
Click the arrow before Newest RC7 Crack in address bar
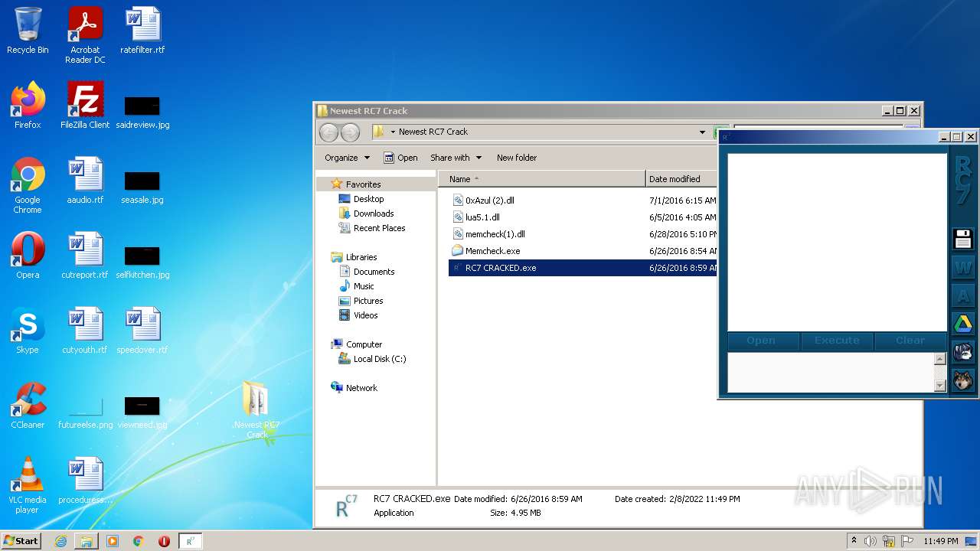[x=393, y=132]
